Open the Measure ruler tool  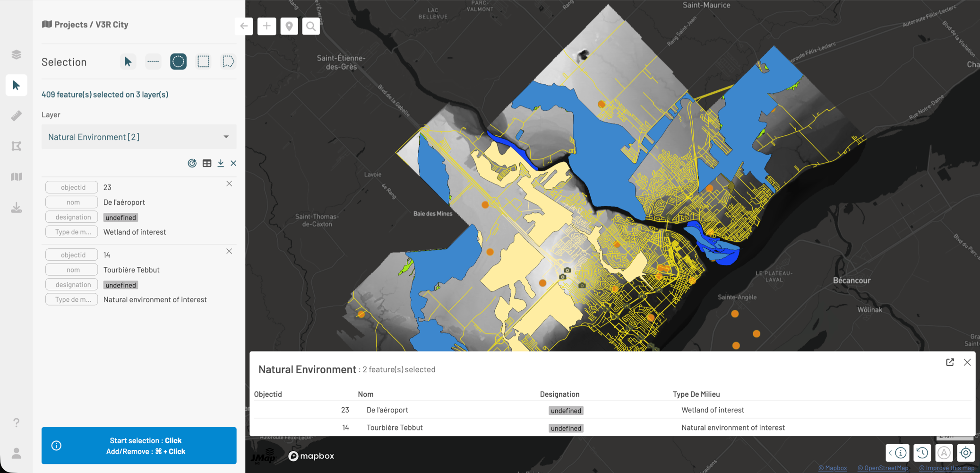(x=17, y=116)
